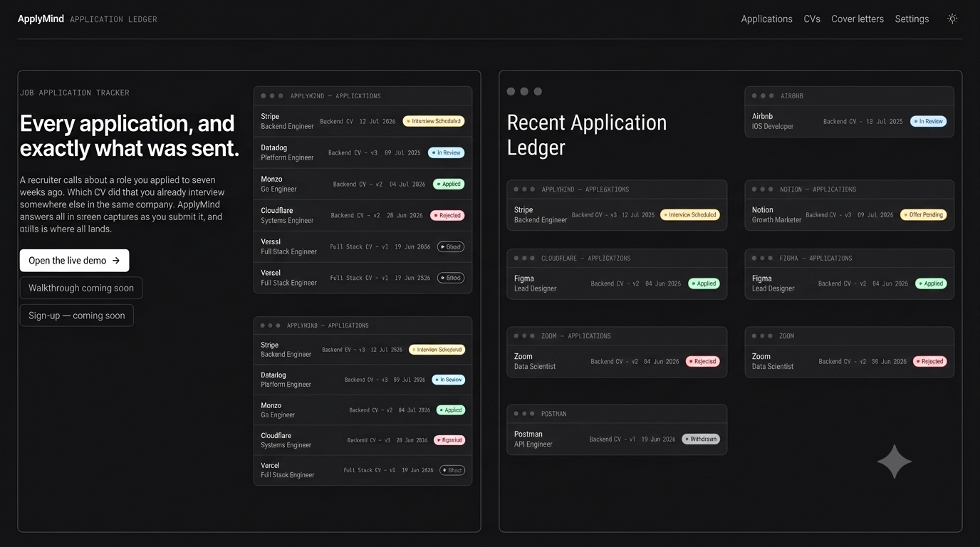Click the Open the live demo button
This screenshot has height=547, width=980.
point(74,261)
